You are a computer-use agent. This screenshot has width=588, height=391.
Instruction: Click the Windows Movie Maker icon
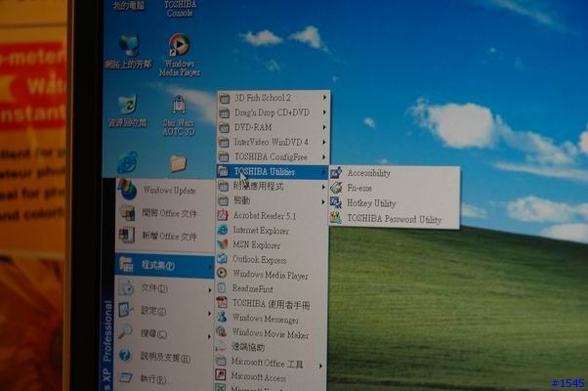(x=222, y=331)
